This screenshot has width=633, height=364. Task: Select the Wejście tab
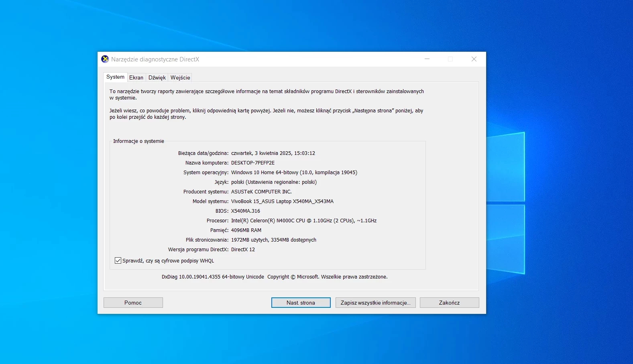click(x=180, y=77)
